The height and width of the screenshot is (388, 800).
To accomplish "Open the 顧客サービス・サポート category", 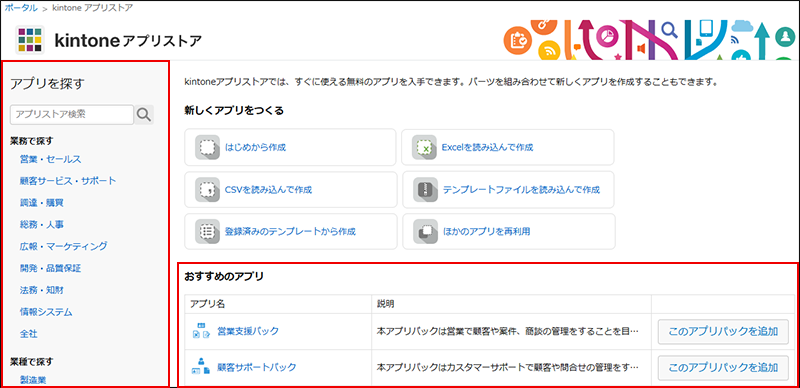I will (x=68, y=181).
